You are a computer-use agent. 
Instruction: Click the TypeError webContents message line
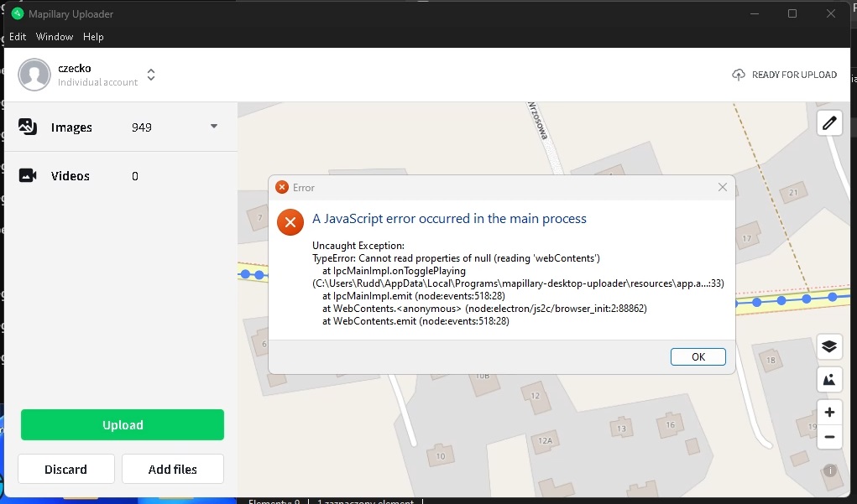pos(456,258)
